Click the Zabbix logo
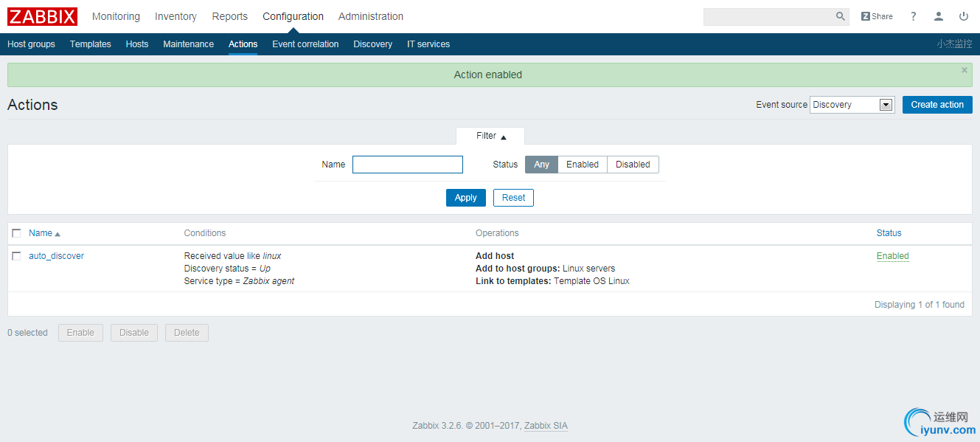 pos(42,16)
